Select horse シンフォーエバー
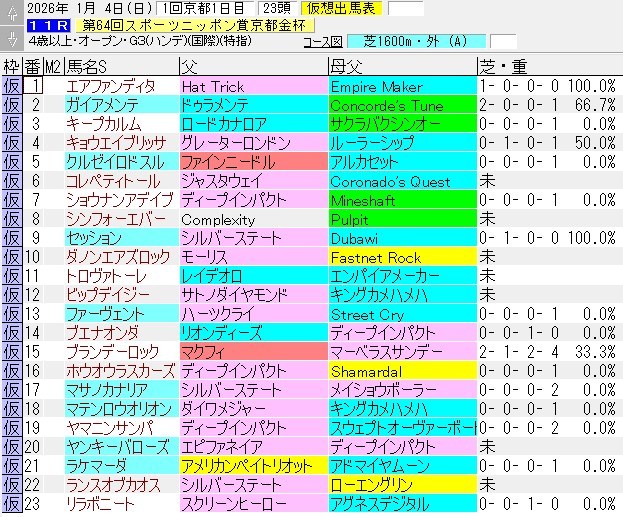The height and width of the screenshot is (517, 623). click(x=122, y=219)
